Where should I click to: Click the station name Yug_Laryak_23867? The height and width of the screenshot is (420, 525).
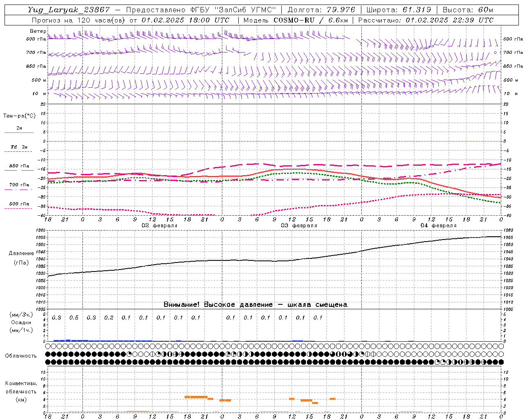pos(69,10)
